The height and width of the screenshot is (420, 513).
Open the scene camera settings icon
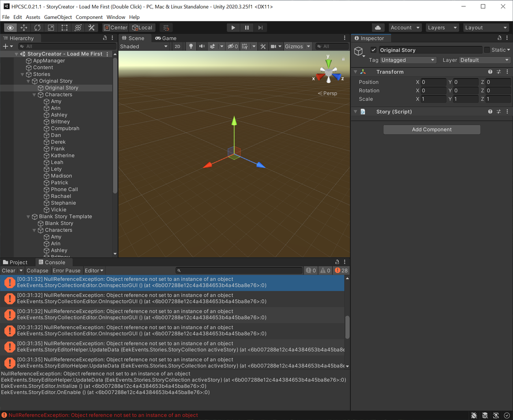274,46
